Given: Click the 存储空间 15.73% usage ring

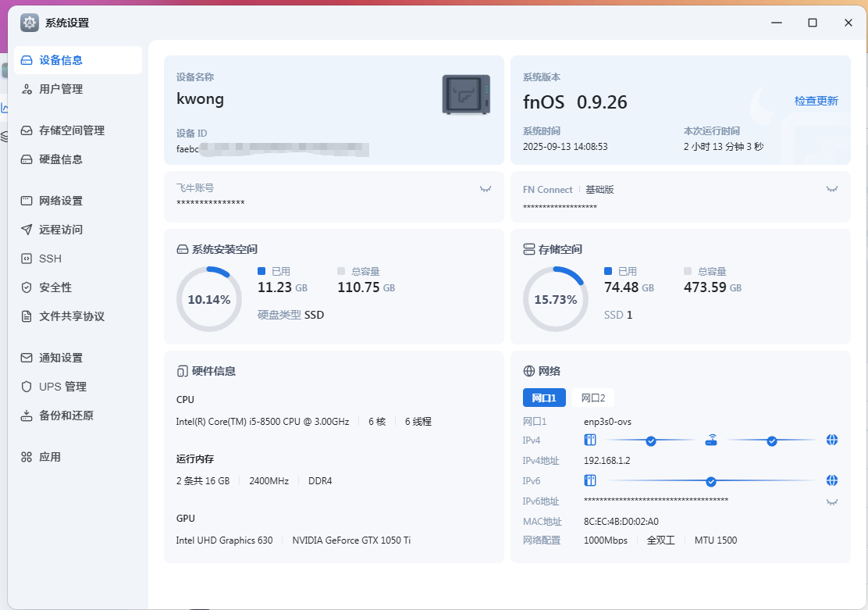Looking at the screenshot, I should (x=555, y=299).
